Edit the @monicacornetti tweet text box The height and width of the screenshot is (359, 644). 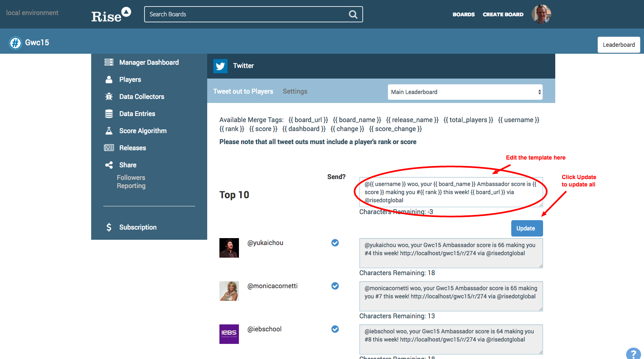tap(451, 296)
